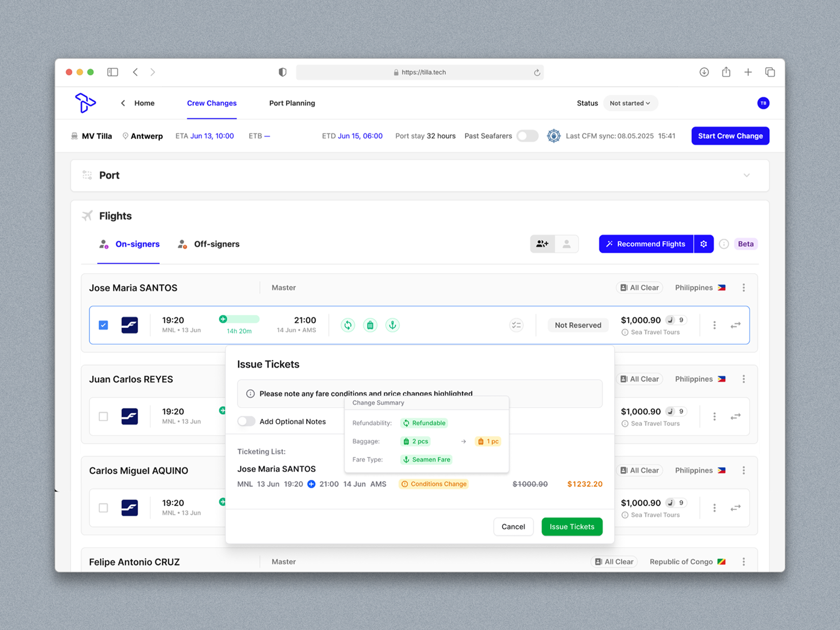Image resolution: width=840 pixels, height=630 pixels.
Task: Click the swap arrows icon on Santos row
Action: [735, 325]
